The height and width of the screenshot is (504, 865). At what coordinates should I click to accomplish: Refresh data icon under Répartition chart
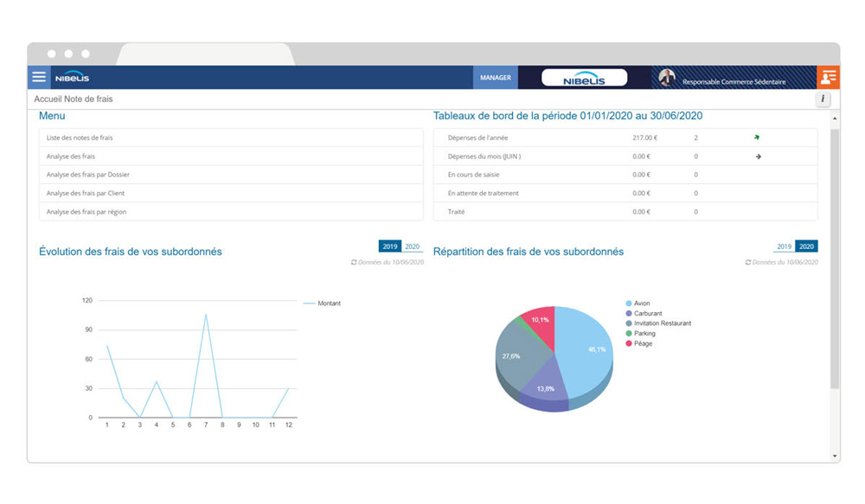click(x=748, y=262)
